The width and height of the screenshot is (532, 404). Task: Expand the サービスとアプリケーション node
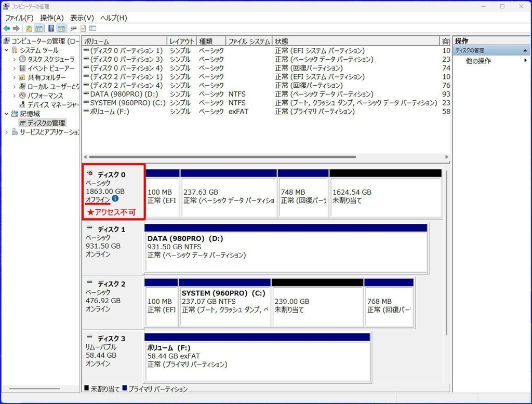(x=6, y=132)
